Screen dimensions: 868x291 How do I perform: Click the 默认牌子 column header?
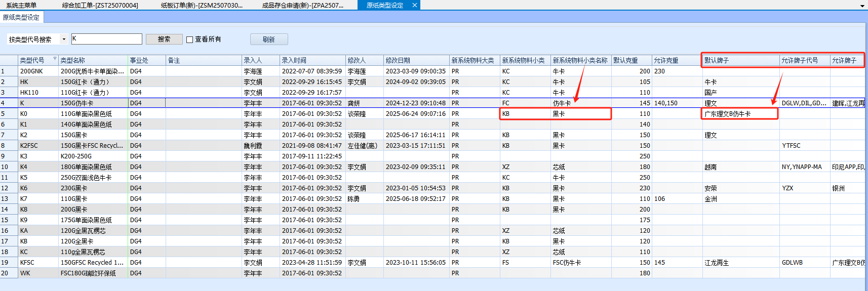(741, 60)
